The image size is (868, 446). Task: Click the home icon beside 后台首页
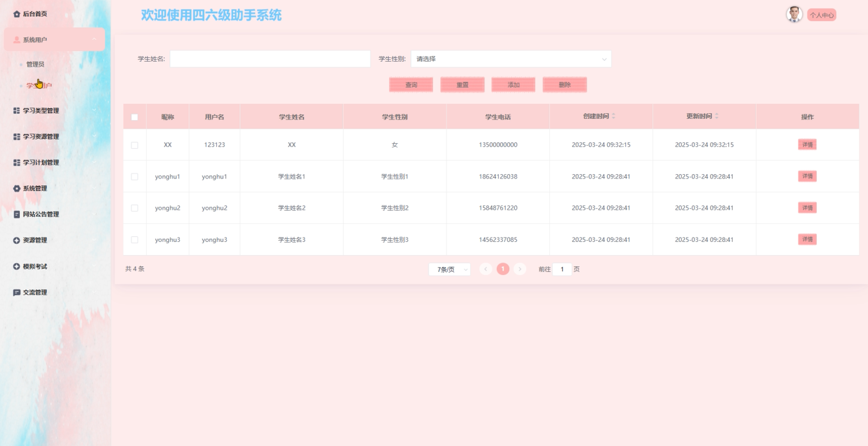point(17,14)
